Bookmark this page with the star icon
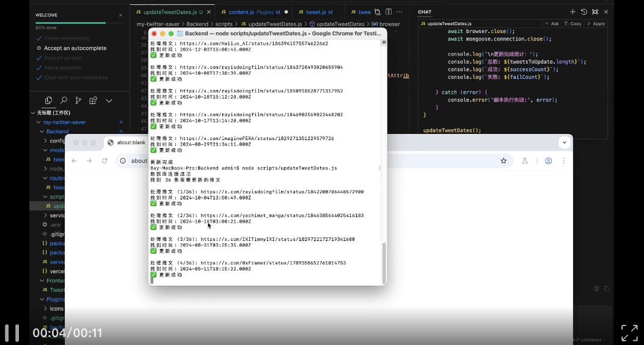 [503, 161]
